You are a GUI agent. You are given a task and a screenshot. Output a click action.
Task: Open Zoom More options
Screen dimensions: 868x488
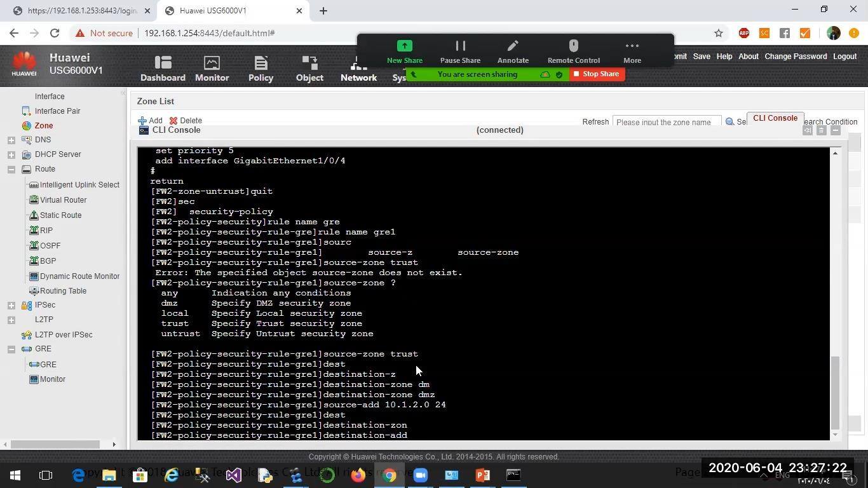point(632,52)
